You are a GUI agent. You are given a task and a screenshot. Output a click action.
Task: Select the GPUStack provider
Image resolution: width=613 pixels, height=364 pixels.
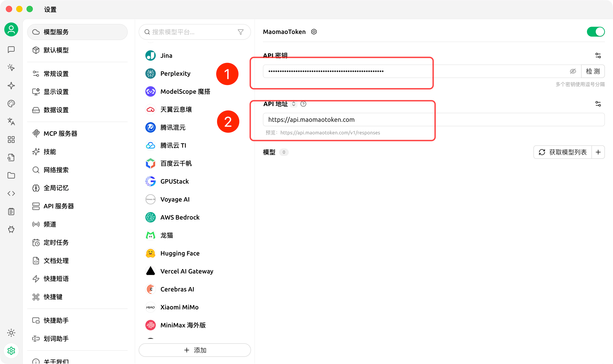click(x=195, y=181)
